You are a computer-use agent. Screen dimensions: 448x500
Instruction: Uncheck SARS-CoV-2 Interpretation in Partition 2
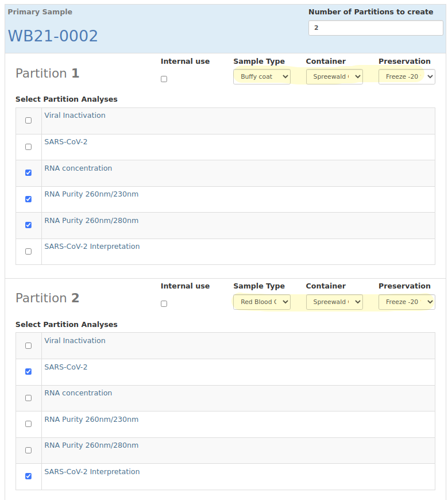pyautogui.click(x=29, y=476)
